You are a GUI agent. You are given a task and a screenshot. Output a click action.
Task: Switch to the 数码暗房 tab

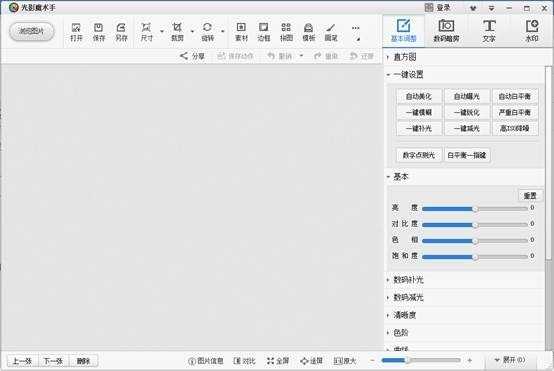pos(446,31)
